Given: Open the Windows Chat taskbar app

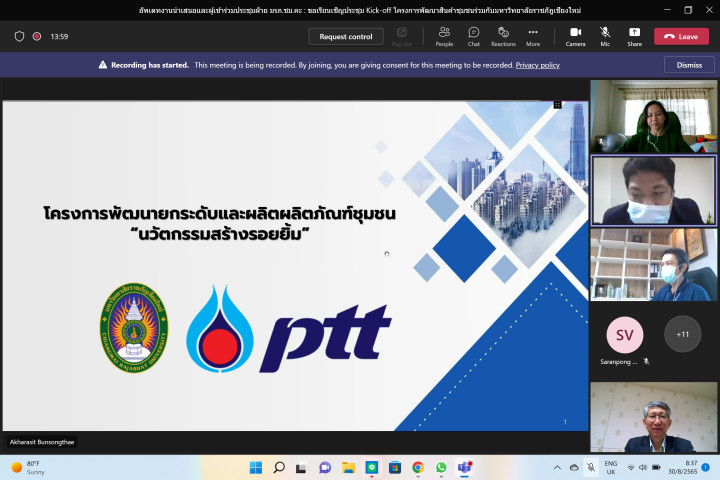Looking at the screenshot, I should [x=325, y=468].
